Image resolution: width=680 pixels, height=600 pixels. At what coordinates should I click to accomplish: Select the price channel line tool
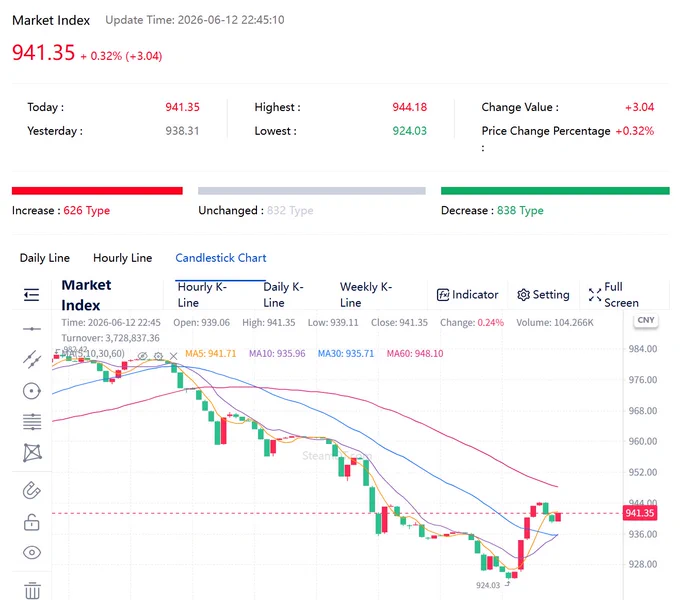click(32, 359)
